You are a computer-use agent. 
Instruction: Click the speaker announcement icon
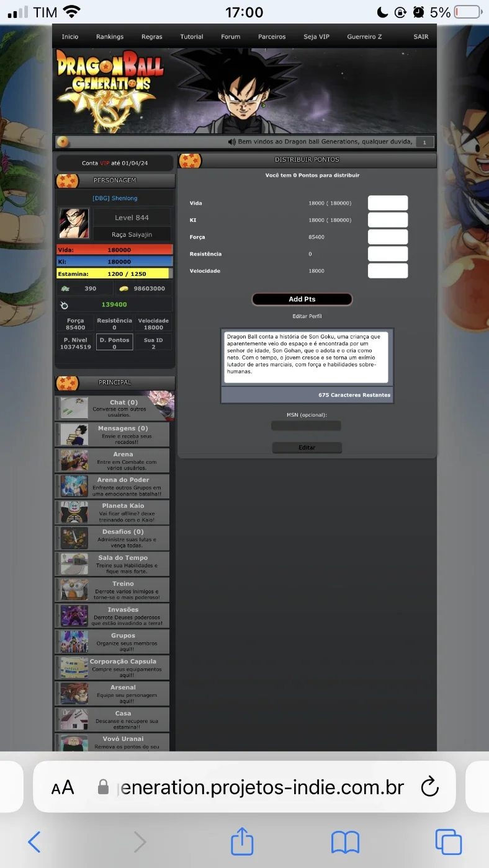pyautogui.click(x=232, y=142)
